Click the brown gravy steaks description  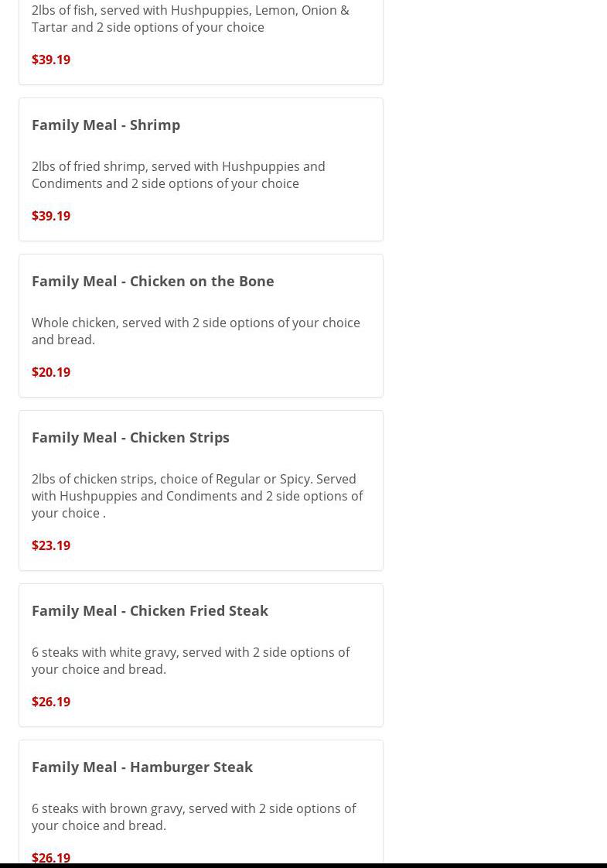click(x=193, y=816)
